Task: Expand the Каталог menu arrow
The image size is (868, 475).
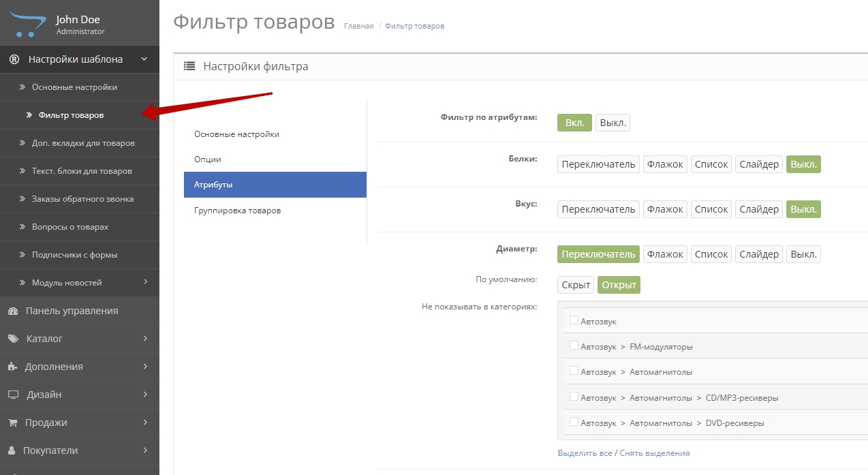Action: point(145,339)
